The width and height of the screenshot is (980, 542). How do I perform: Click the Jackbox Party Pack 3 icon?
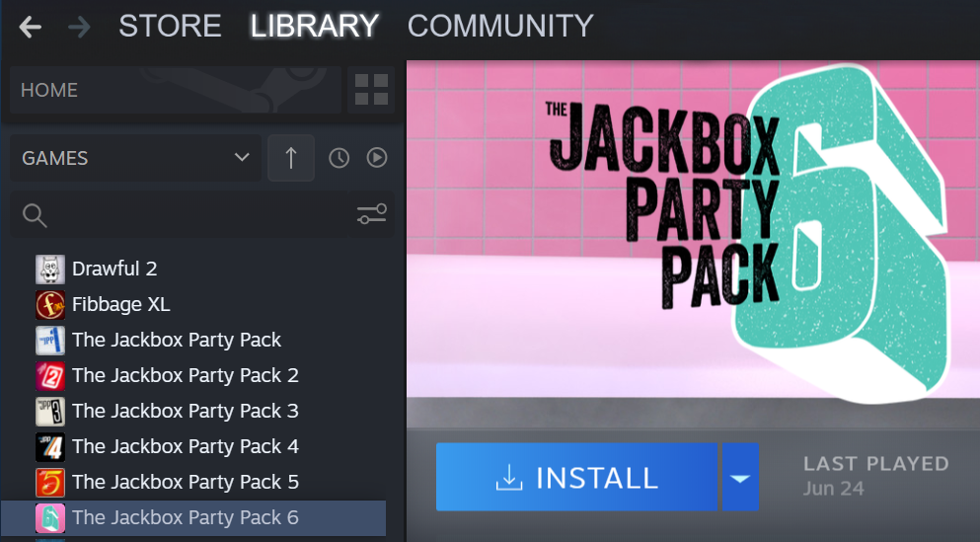50,412
